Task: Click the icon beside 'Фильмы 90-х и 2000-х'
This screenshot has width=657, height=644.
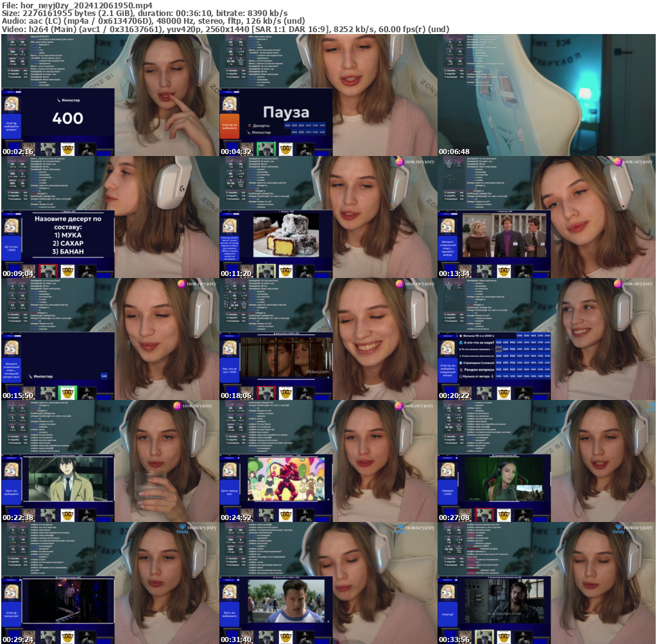Action: 459,336
